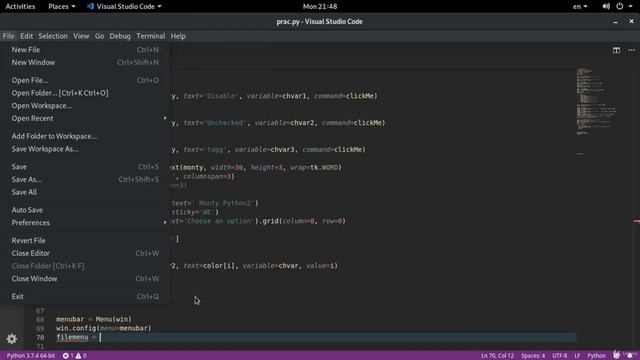This screenshot has height=360, width=640.
Task: Open the Edit menu
Action: click(27, 36)
